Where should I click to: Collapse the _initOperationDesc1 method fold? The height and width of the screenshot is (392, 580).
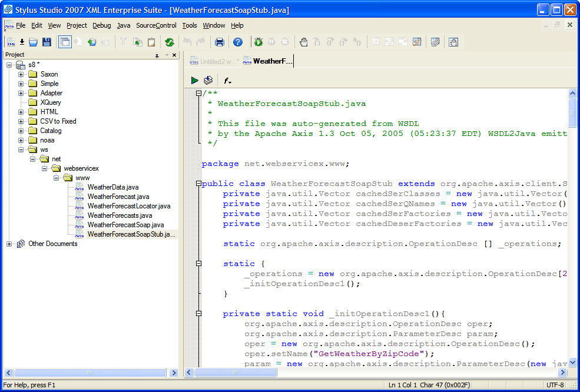coord(198,314)
